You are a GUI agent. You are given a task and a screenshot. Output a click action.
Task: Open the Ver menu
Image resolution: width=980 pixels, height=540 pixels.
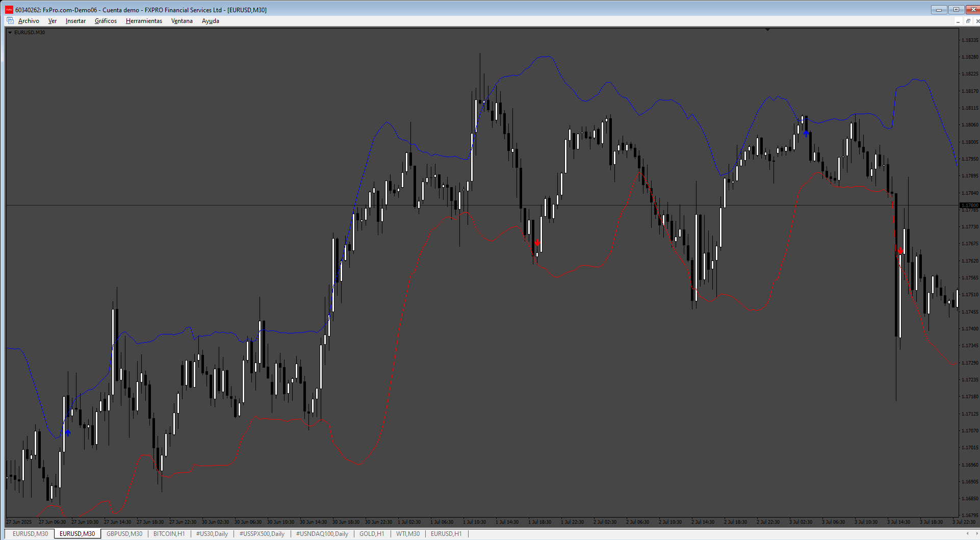tap(52, 21)
